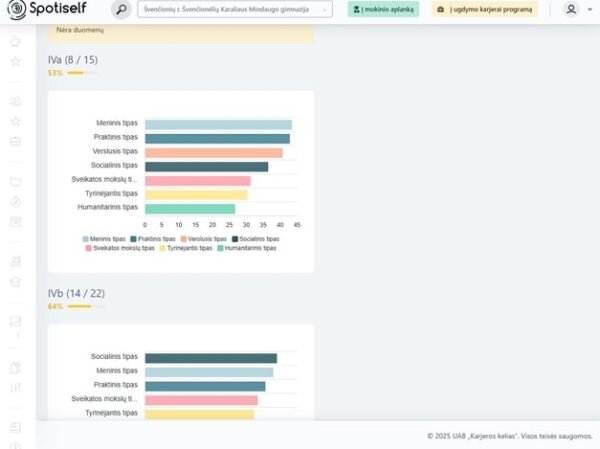The height and width of the screenshot is (449, 600).
Task: Click the Socialinis tipas bar in IVb chart
Action: click(210, 358)
